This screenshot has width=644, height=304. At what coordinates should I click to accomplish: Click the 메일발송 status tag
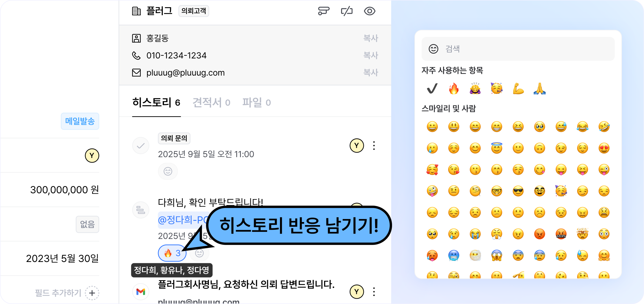80,121
